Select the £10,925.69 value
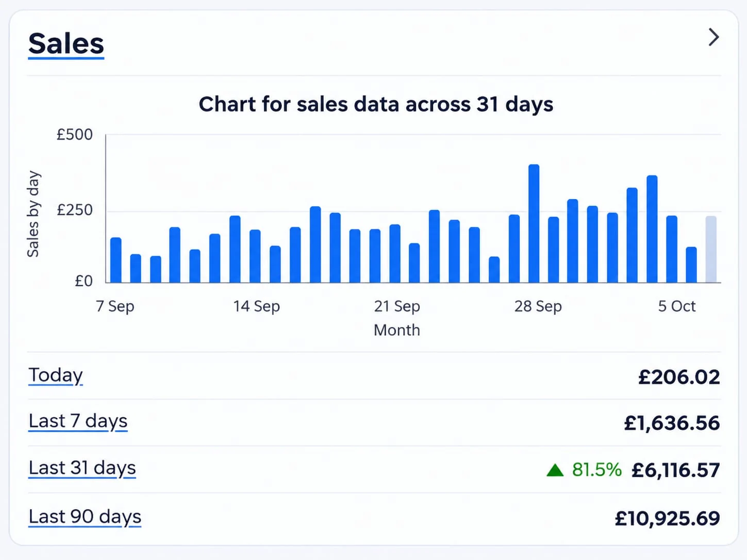This screenshot has width=747, height=560. [667, 518]
